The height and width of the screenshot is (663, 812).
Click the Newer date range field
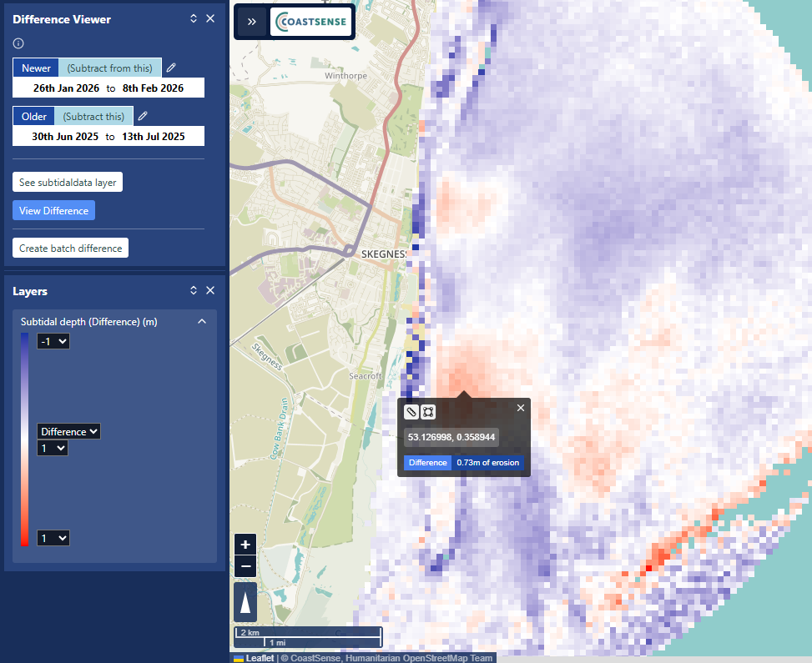108,88
